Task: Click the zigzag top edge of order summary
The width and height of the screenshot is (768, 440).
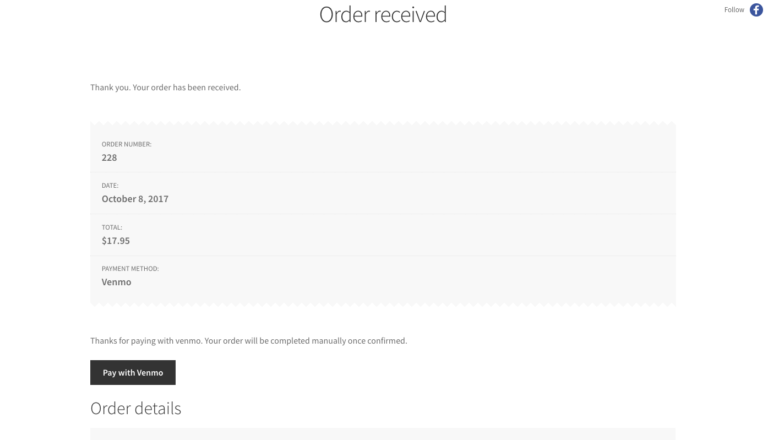Action: click(x=383, y=124)
